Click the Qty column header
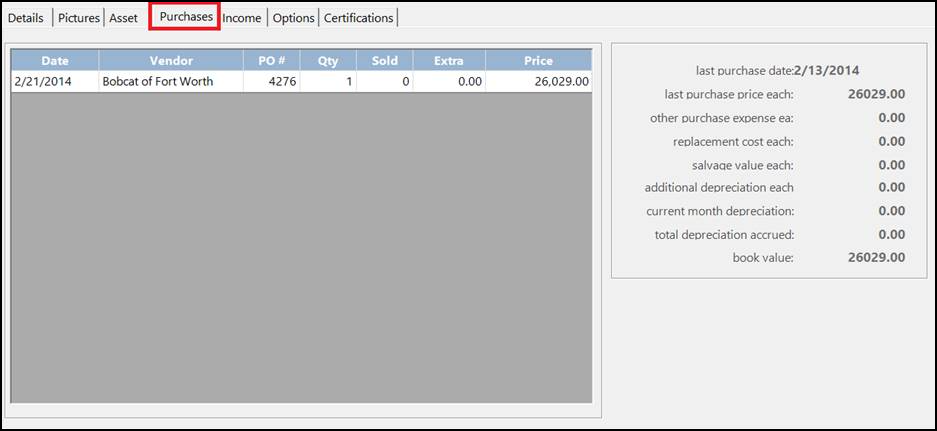 point(328,61)
